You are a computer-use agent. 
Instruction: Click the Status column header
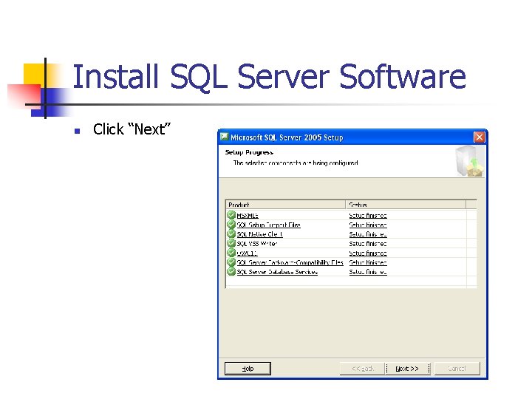click(x=406, y=205)
